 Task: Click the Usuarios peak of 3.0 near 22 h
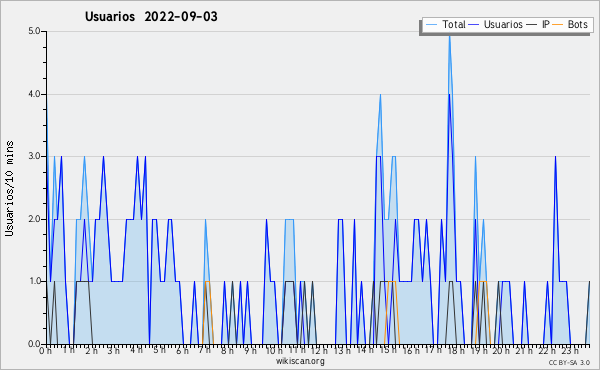click(555, 157)
